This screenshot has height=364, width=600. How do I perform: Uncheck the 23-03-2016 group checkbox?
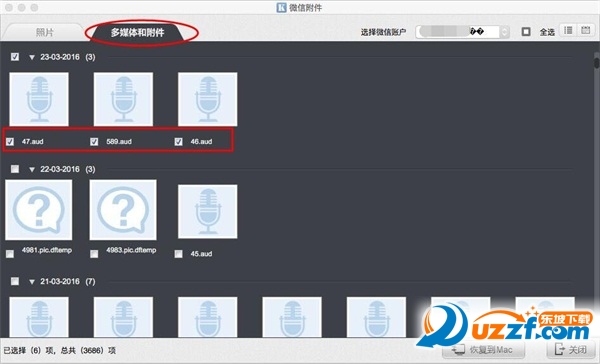click(x=15, y=57)
